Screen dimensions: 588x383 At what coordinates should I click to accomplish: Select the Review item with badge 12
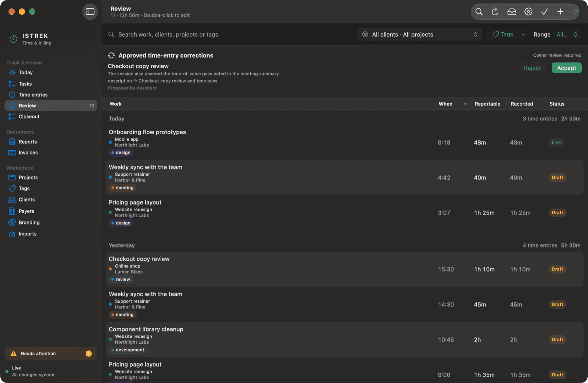[x=51, y=105]
